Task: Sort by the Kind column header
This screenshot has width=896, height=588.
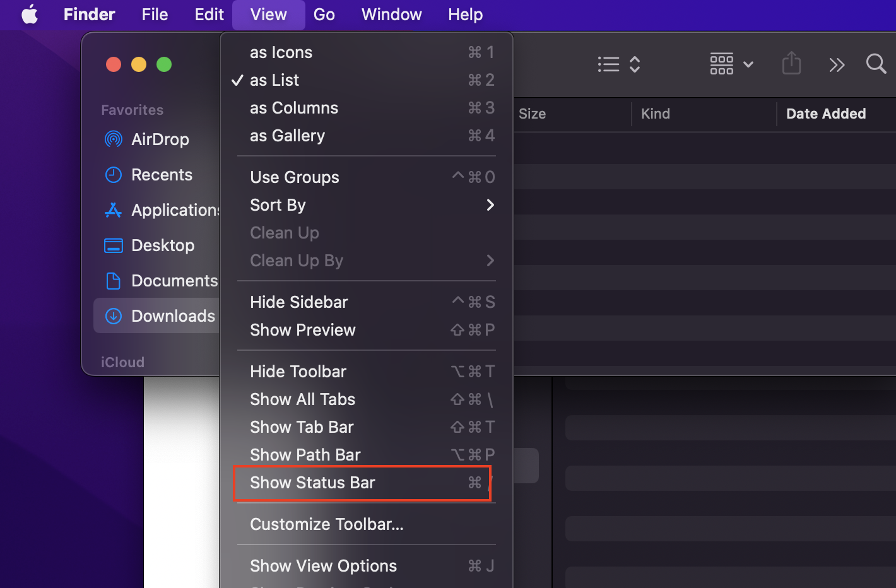Action: pyautogui.click(x=656, y=114)
